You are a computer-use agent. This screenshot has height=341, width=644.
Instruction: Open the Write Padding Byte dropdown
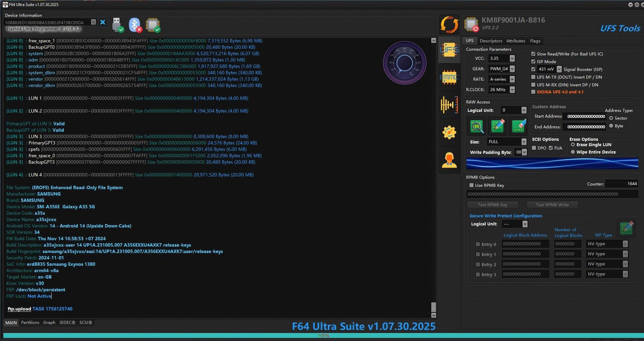[x=525, y=152]
